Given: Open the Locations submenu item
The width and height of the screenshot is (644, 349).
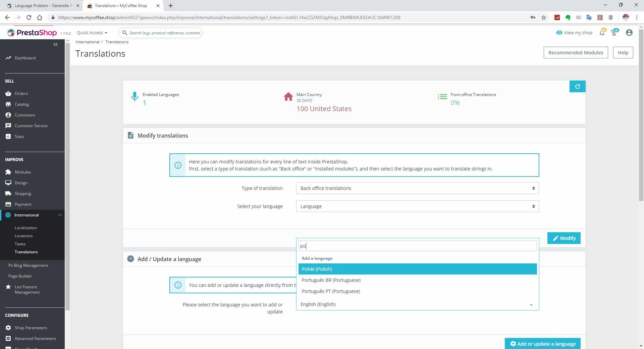Looking at the screenshot, I should point(24,236).
